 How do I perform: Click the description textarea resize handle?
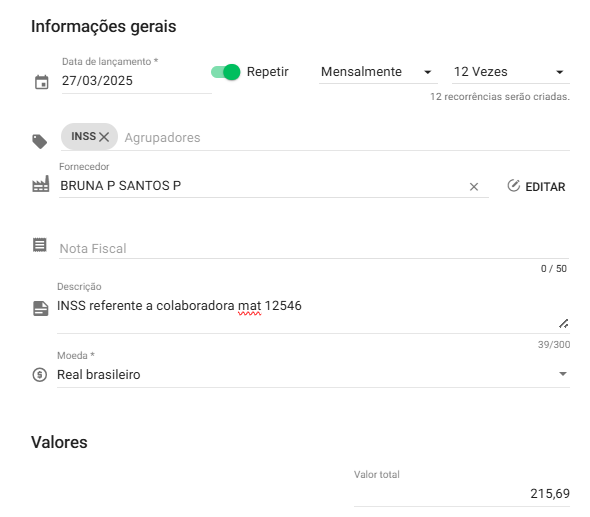(563, 323)
